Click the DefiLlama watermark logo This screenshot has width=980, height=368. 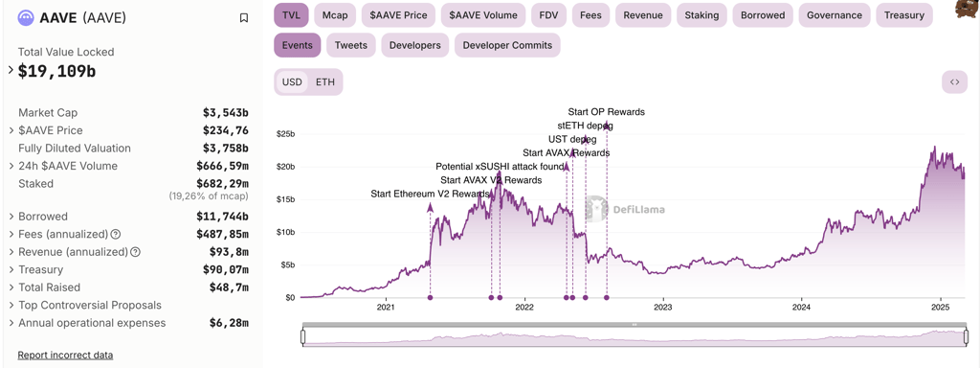tap(624, 210)
